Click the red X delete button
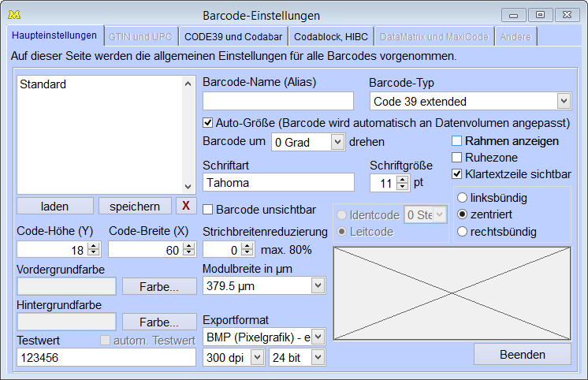 point(186,207)
